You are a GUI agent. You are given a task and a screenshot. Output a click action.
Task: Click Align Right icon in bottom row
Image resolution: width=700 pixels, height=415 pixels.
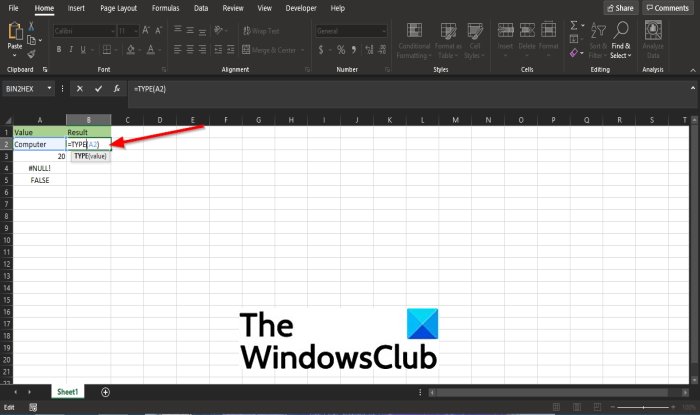pos(202,50)
